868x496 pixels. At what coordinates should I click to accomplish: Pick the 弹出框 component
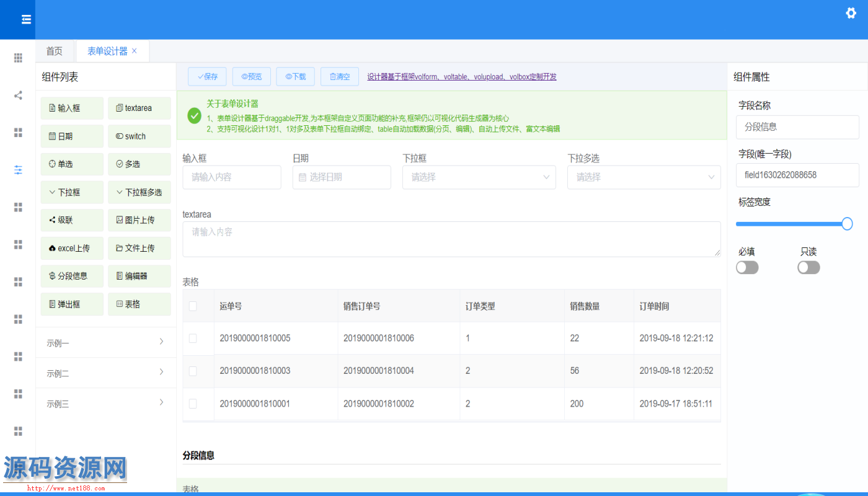point(72,304)
